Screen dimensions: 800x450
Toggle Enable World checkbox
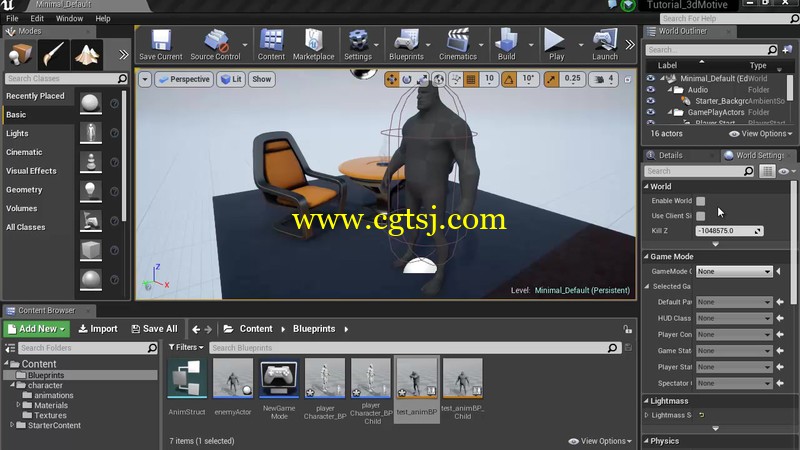[701, 201]
